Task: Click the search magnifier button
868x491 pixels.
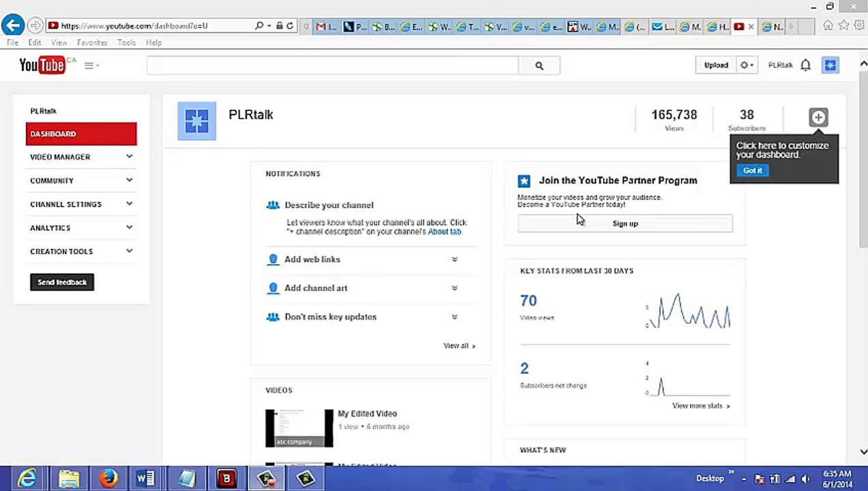Action: pyautogui.click(x=539, y=65)
